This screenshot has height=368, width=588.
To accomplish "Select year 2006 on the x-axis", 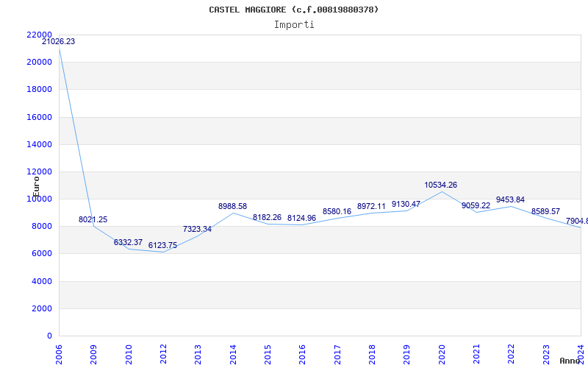I will coord(60,353).
